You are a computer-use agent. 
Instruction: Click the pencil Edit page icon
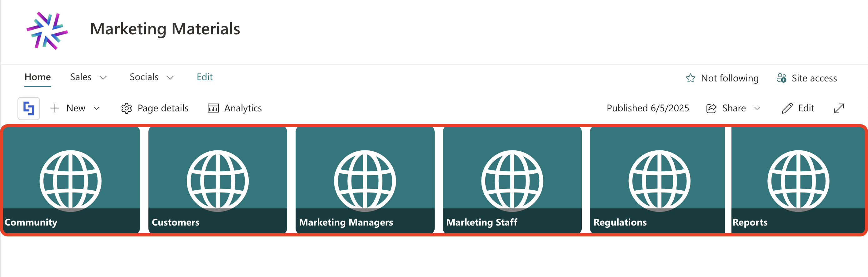[x=787, y=108]
